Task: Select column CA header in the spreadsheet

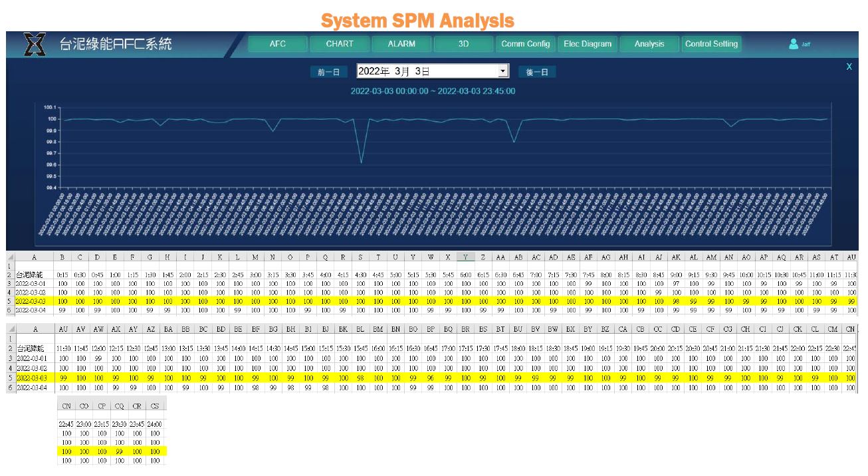Action: point(623,329)
